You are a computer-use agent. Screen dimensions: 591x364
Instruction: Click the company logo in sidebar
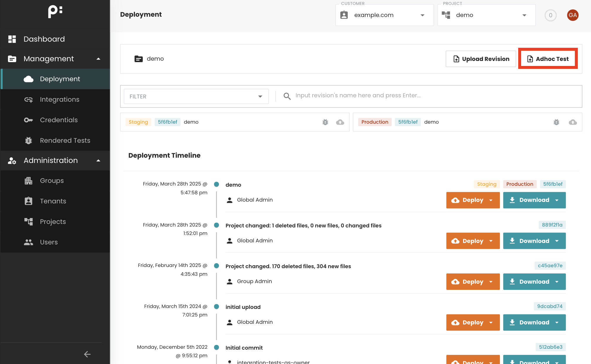(x=55, y=12)
